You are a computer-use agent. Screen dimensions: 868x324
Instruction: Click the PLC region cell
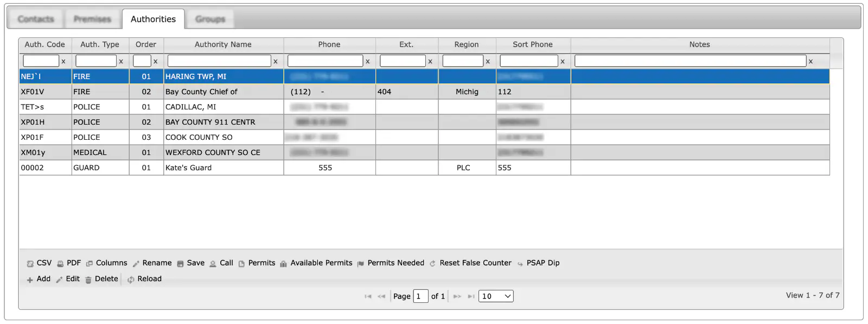(x=467, y=167)
